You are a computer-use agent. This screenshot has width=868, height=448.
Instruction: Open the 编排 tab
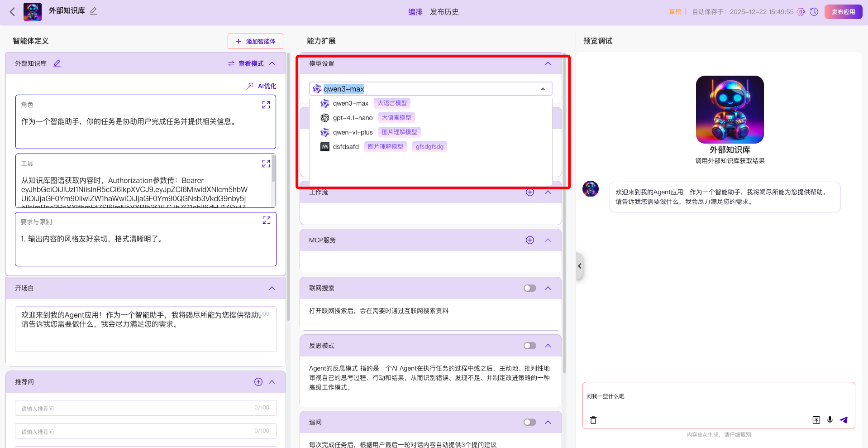coord(415,12)
